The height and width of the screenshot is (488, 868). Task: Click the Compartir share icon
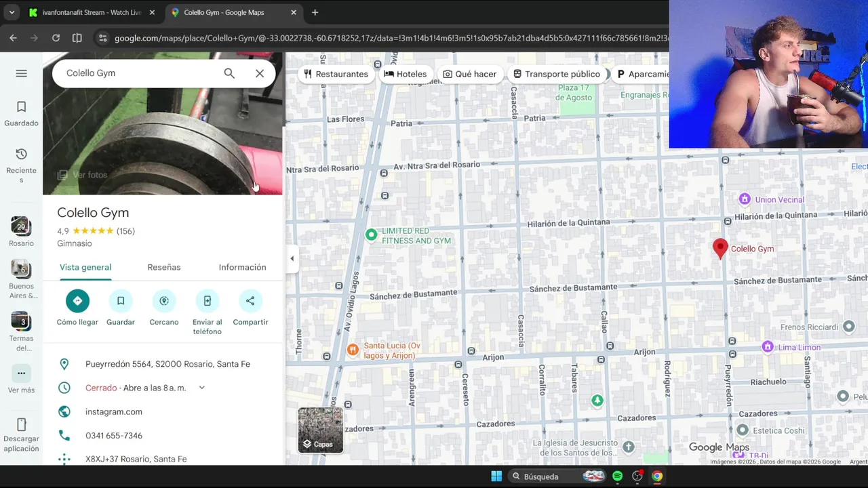point(250,301)
